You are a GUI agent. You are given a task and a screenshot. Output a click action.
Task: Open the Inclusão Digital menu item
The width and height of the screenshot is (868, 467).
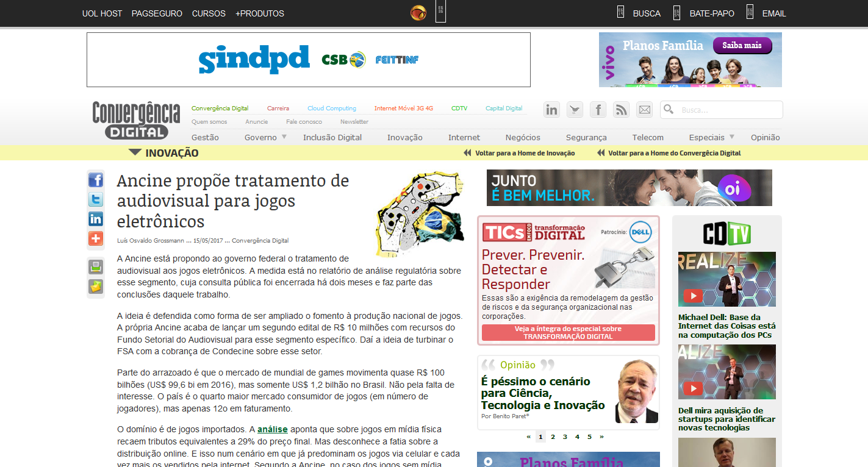332,137
